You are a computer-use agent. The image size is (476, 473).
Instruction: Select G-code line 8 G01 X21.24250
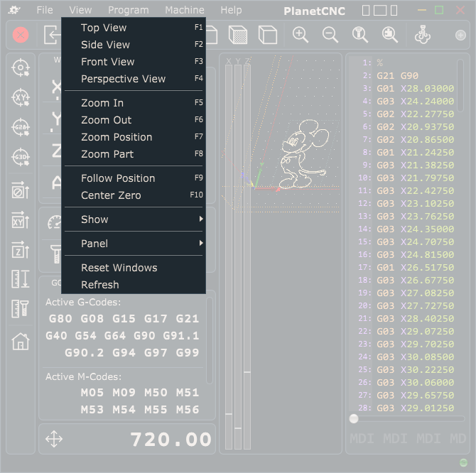click(x=416, y=152)
